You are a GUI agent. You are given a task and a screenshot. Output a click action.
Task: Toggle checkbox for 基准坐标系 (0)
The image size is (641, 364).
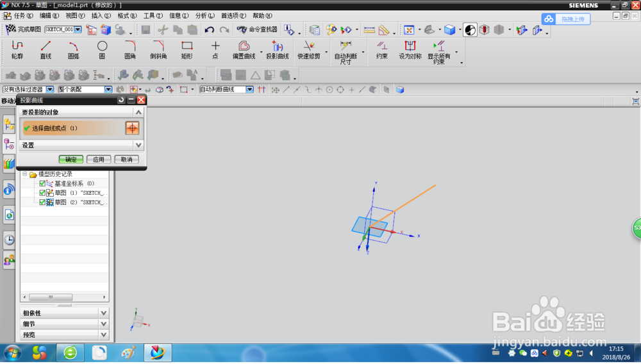point(42,183)
